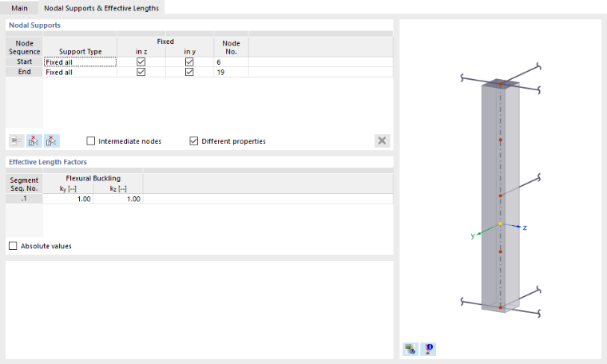Click the support display icon below preview
607x364 pixels.
click(428, 349)
